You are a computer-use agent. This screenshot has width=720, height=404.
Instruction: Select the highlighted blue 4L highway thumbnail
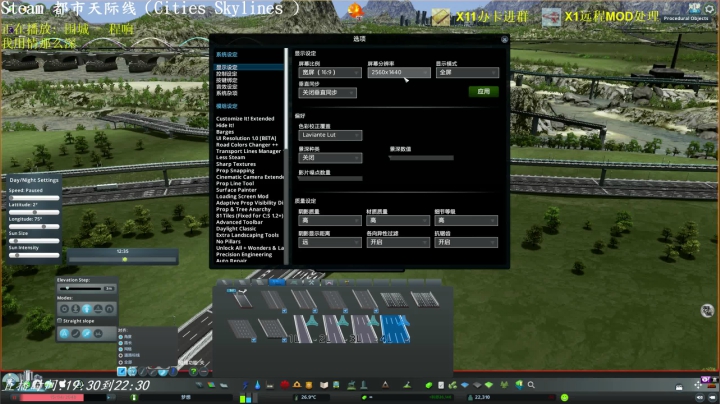(395, 329)
